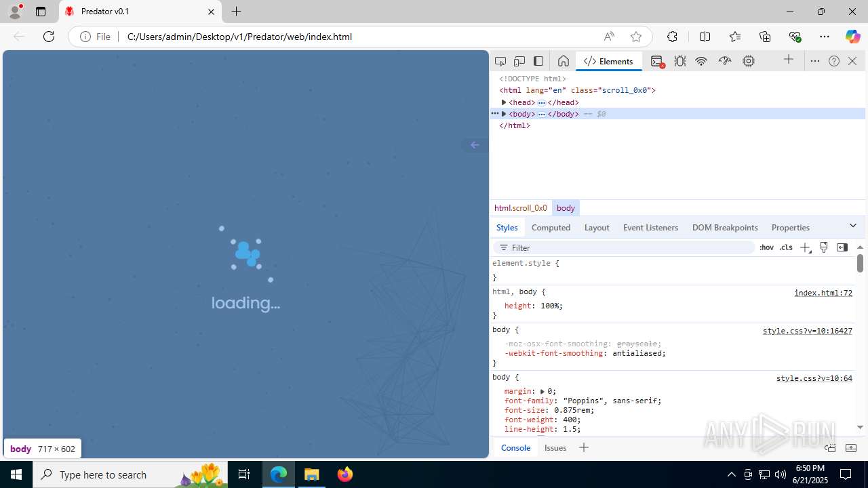Switch to the Event Listeners tab

650,227
